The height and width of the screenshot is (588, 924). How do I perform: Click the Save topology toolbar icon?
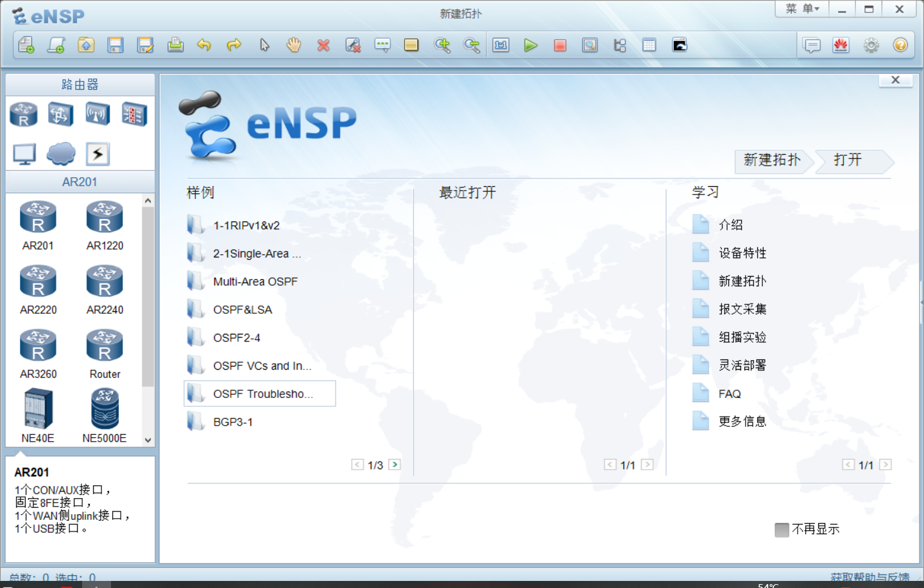coord(116,45)
